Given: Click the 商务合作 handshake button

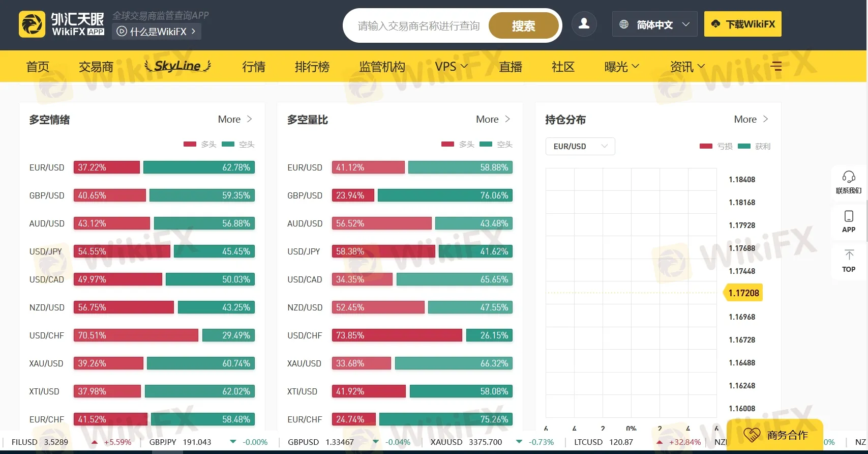Looking at the screenshot, I should (x=775, y=435).
